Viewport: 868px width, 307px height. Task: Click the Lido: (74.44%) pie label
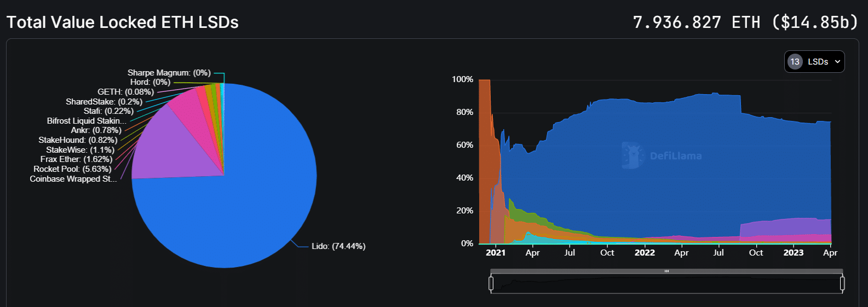tap(338, 246)
